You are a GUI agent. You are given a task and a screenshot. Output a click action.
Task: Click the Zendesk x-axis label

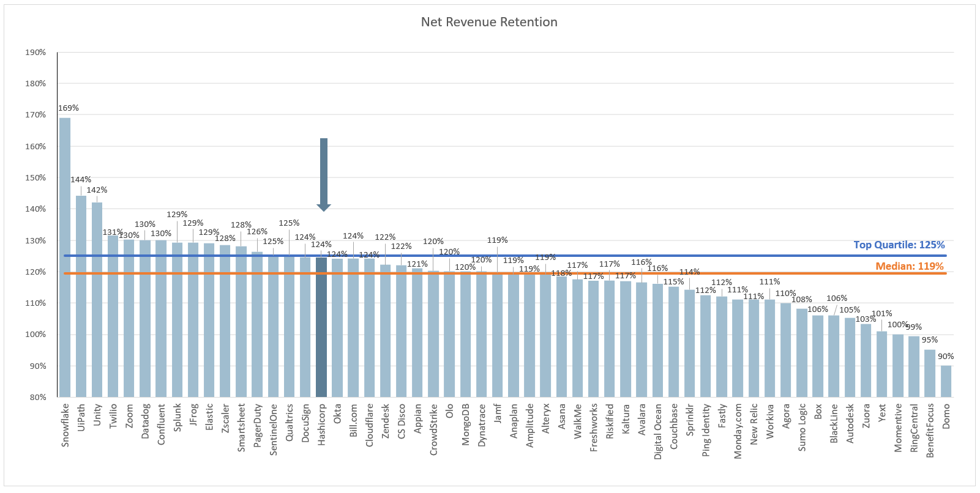point(385,420)
